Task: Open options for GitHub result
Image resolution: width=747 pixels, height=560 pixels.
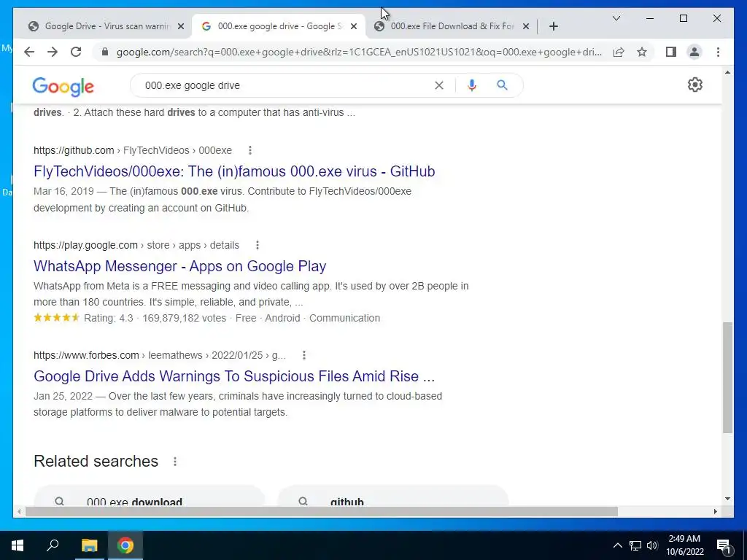Action: [250, 150]
